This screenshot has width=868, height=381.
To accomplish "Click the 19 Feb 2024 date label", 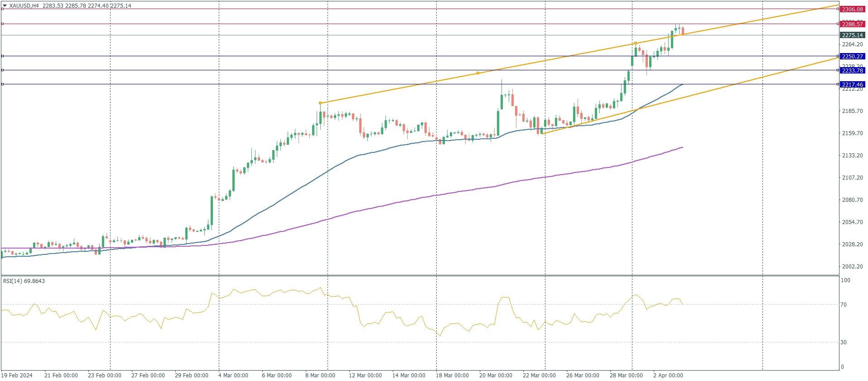I will (17, 376).
